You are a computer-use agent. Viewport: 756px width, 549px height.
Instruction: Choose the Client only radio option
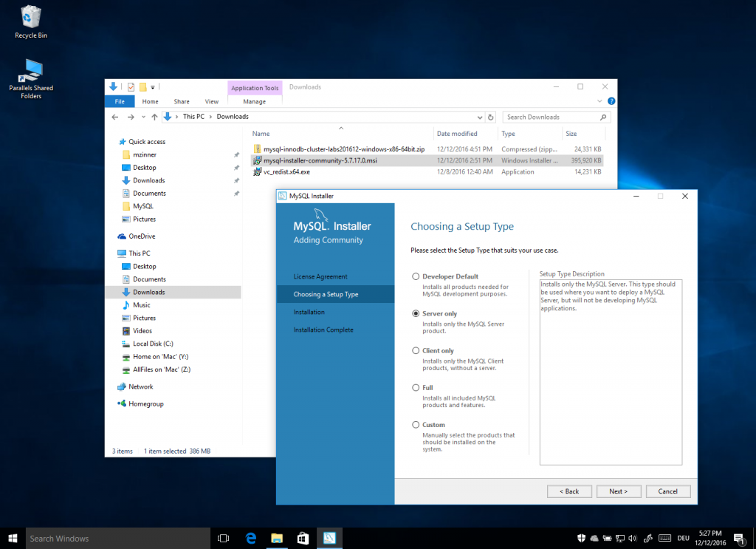tap(416, 351)
